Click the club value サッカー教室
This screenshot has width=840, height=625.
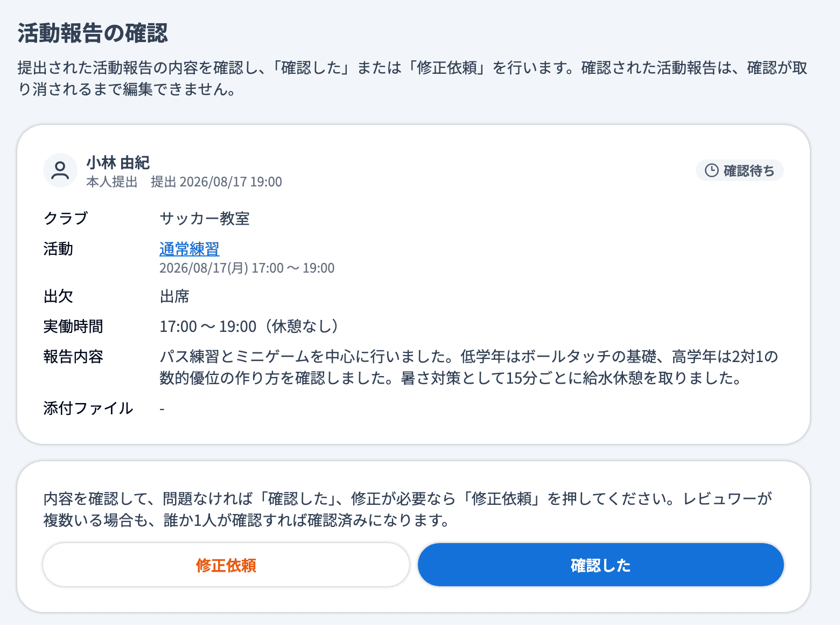(x=205, y=219)
